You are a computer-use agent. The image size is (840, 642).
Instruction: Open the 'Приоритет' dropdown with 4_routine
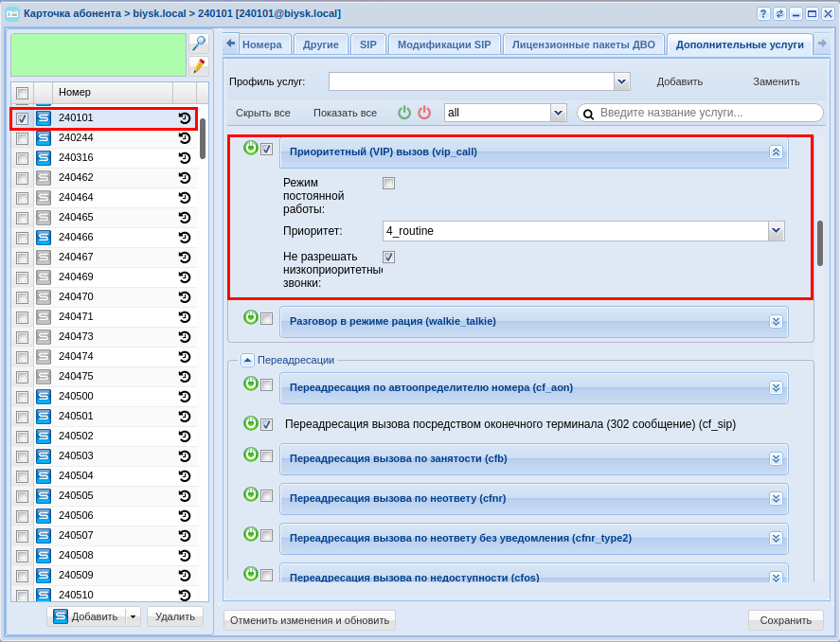(x=776, y=231)
